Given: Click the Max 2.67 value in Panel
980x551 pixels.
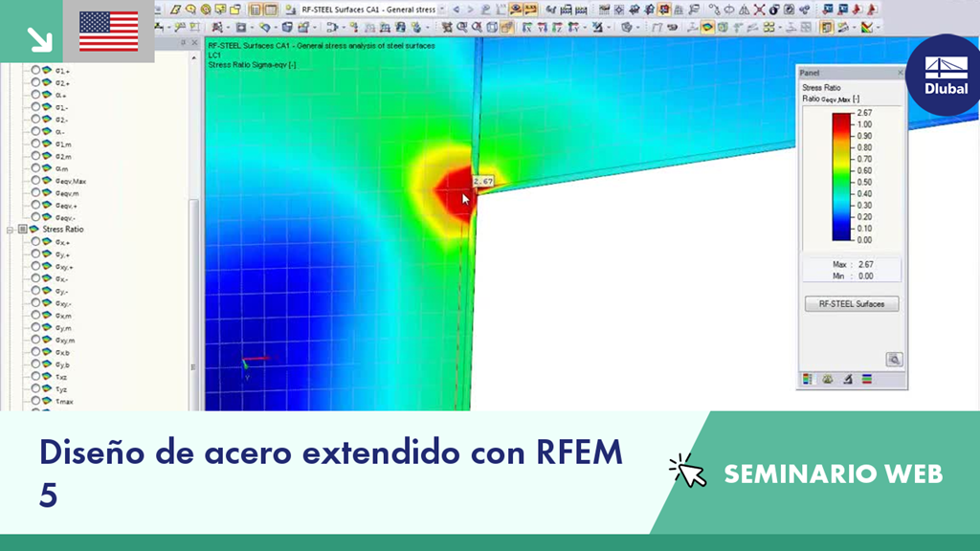Looking at the screenshot, I should click(x=865, y=264).
